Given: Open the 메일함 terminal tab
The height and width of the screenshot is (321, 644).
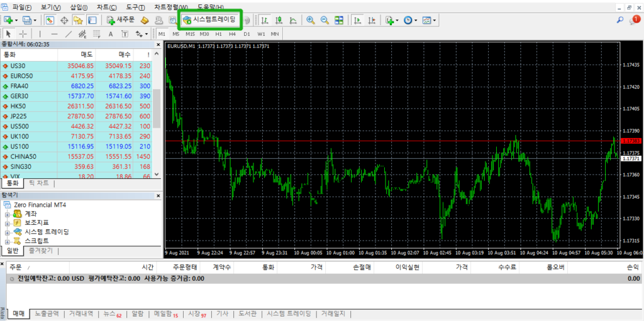Looking at the screenshot, I should click(x=166, y=314).
